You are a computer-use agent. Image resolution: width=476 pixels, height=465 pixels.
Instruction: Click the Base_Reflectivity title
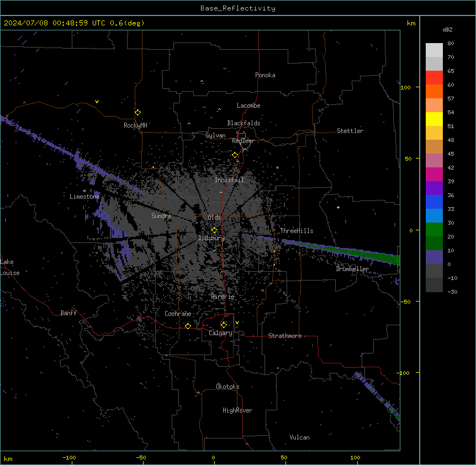click(x=238, y=8)
